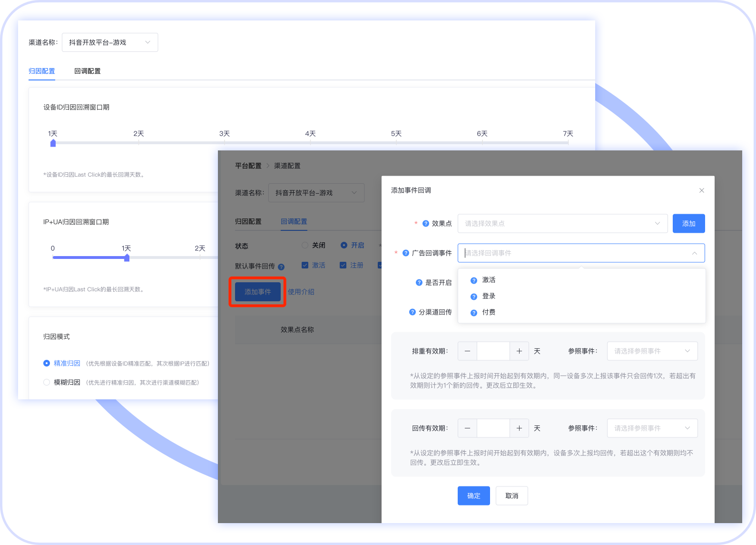Click help icon beside 是否开启 label
756x545 pixels.
coord(419,283)
